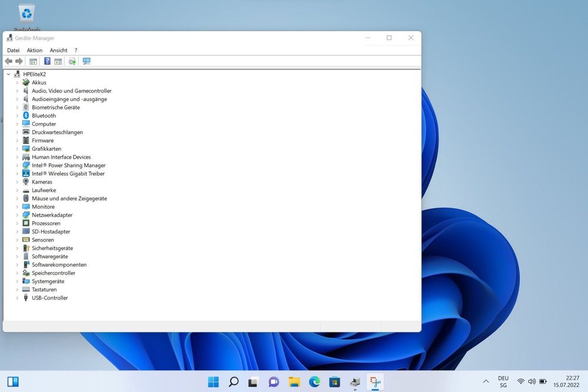Click the Microsoft Edge taskbar icon
Screen dimensions: 588x392
click(314, 382)
